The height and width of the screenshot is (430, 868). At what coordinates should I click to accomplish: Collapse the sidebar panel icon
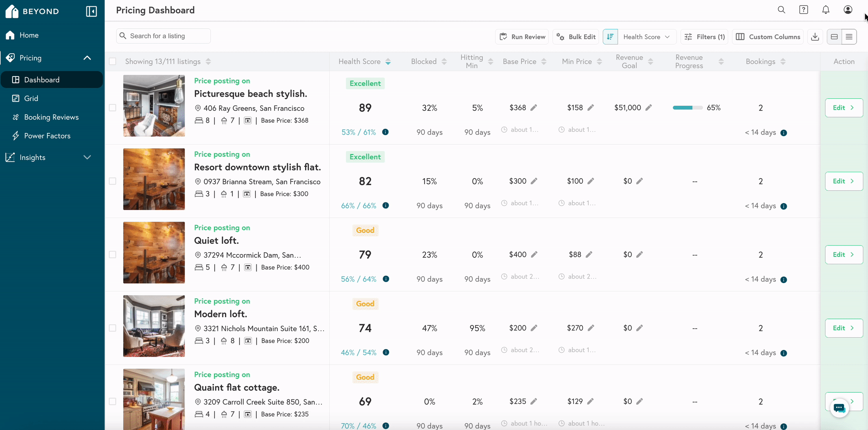tap(91, 11)
